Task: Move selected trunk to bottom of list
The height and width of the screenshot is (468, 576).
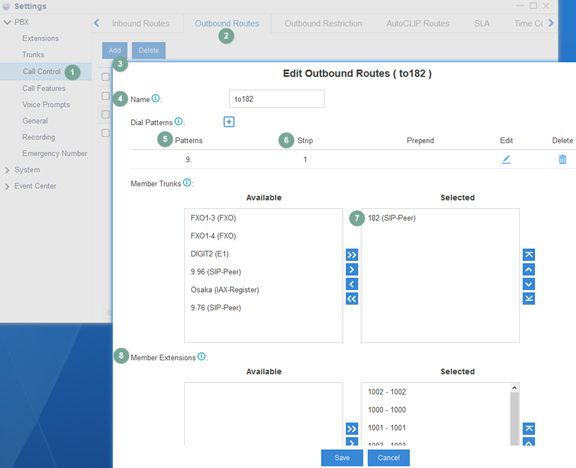Action: 529,299
